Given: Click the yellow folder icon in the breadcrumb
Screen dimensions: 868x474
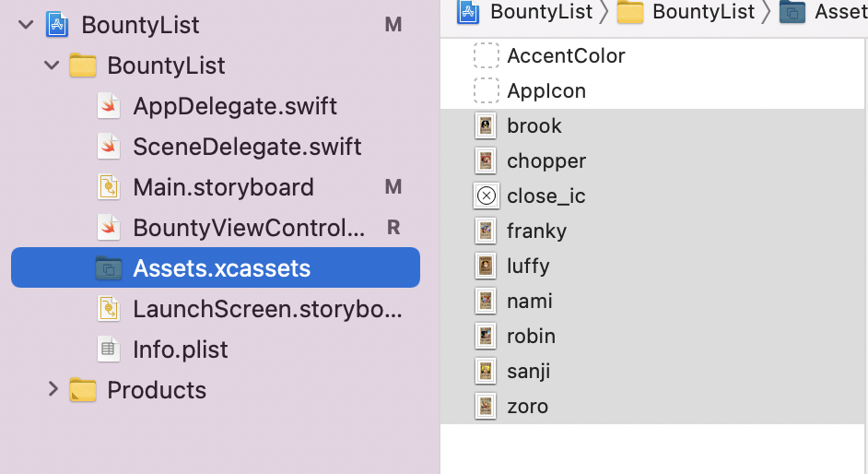Looking at the screenshot, I should (x=630, y=12).
